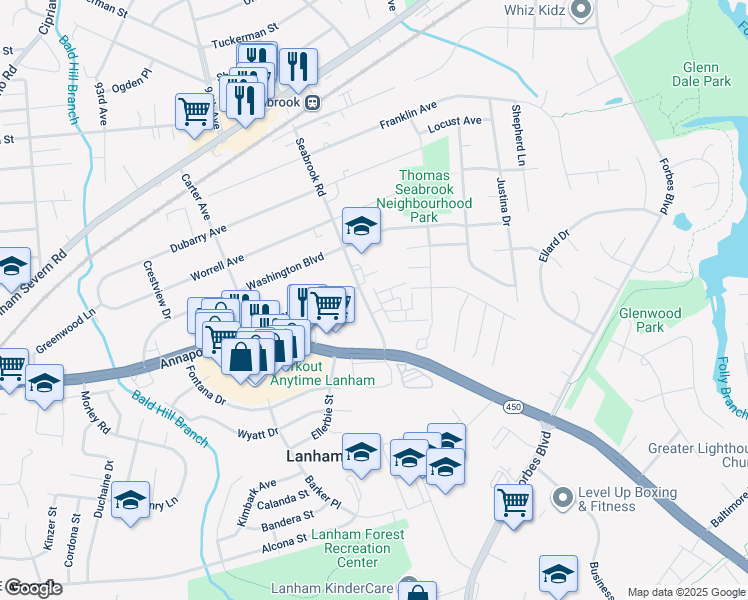Open the Whiz Kidz location pin
This screenshot has height=600, width=748.
point(581,10)
